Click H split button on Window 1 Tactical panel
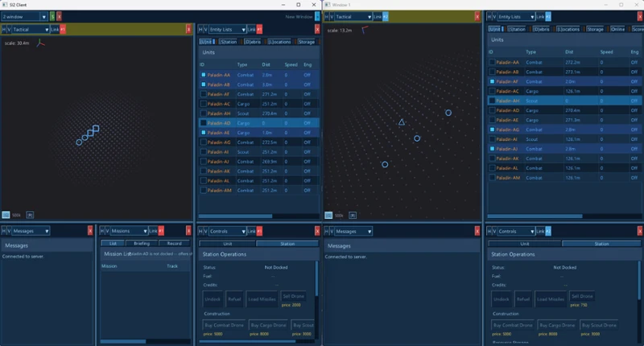The width and height of the screenshot is (644, 346). pos(327,17)
